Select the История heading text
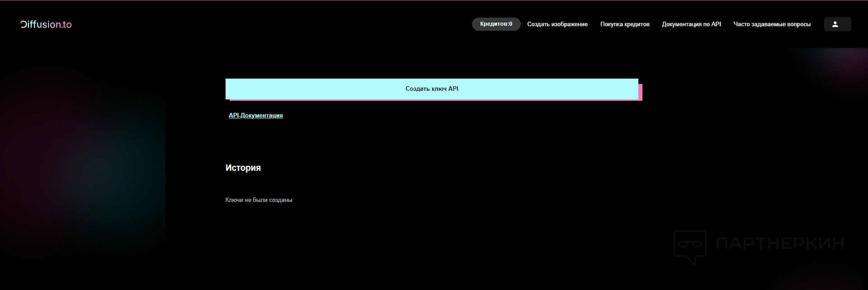 tap(243, 168)
